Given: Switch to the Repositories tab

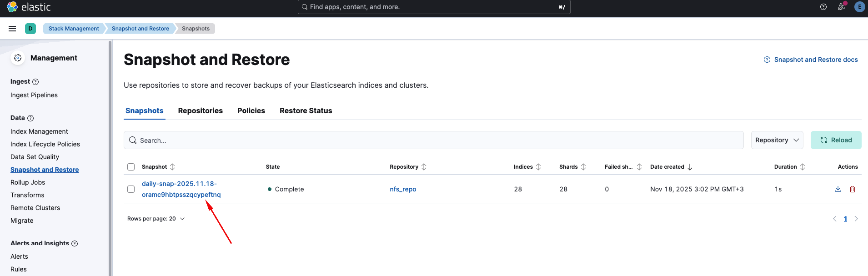Looking at the screenshot, I should click(200, 111).
